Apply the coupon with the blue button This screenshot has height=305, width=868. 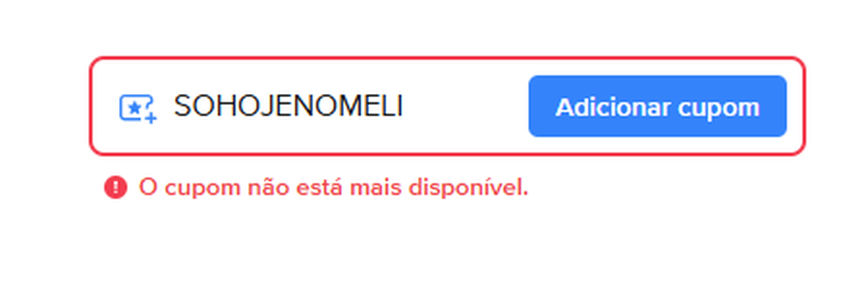tap(657, 107)
